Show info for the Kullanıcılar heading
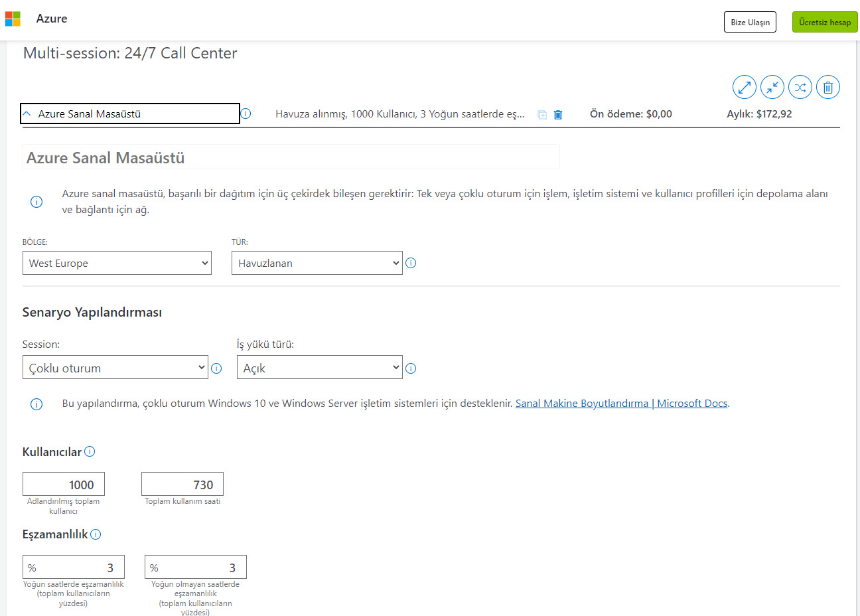The image size is (860, 616). point(90,451)
